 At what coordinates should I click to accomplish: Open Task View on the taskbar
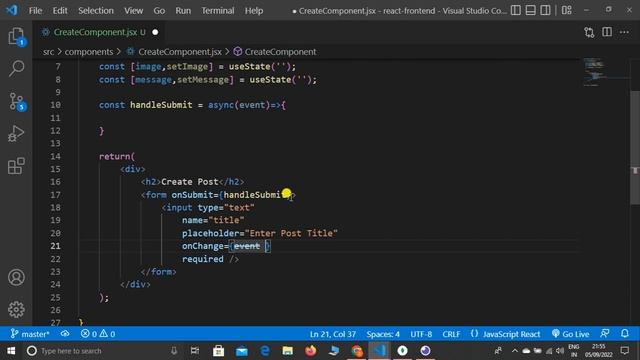click(195, 351)
